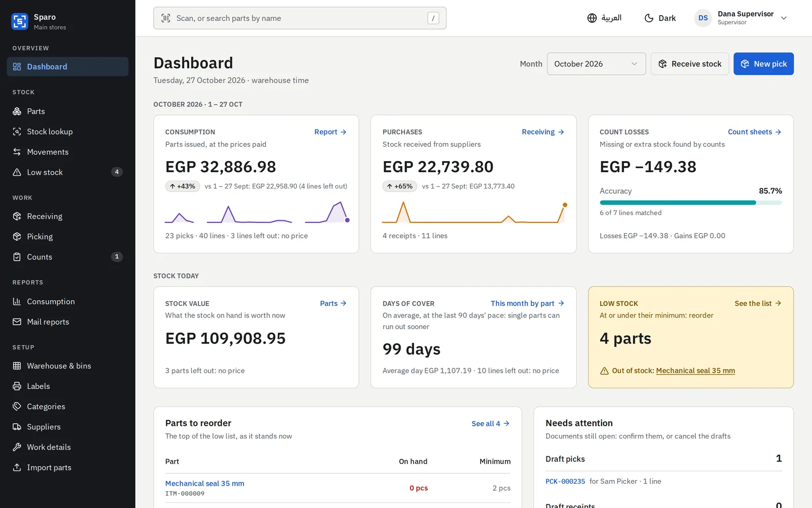The image size is (812, 508).
Task: Click the Parts icon in the sidebar
Action: 17,111
